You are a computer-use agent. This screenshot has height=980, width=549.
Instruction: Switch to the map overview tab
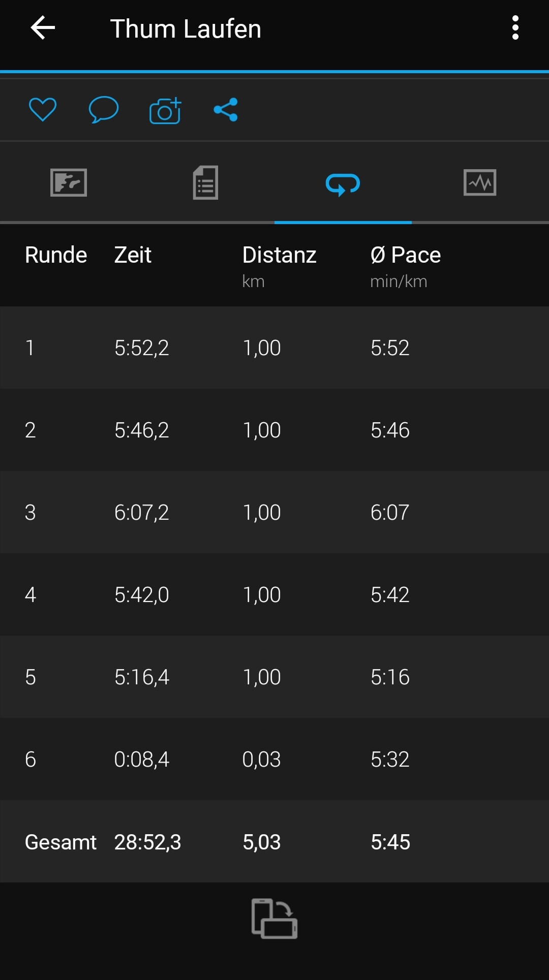[69, 182]
